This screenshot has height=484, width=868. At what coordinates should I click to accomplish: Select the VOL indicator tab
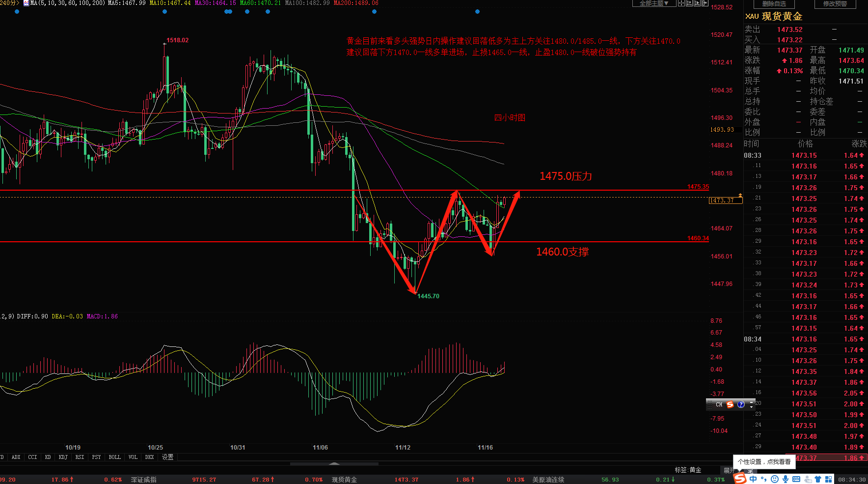point(133,457)
